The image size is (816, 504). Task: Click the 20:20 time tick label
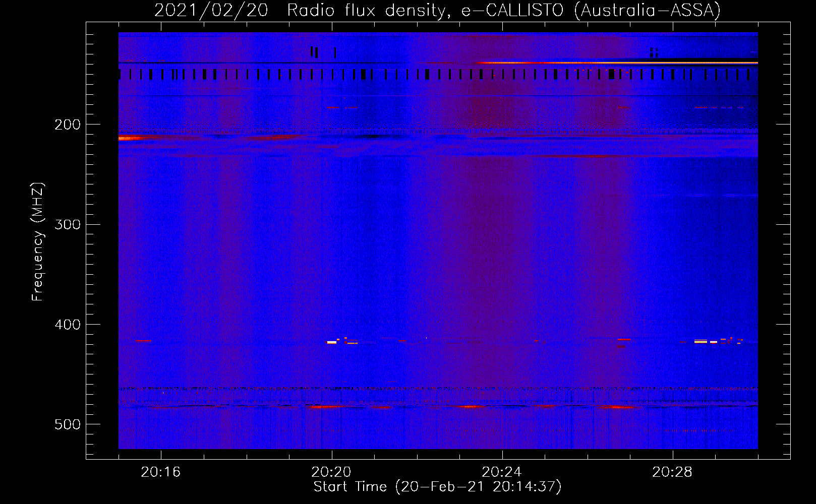point(331,472)
